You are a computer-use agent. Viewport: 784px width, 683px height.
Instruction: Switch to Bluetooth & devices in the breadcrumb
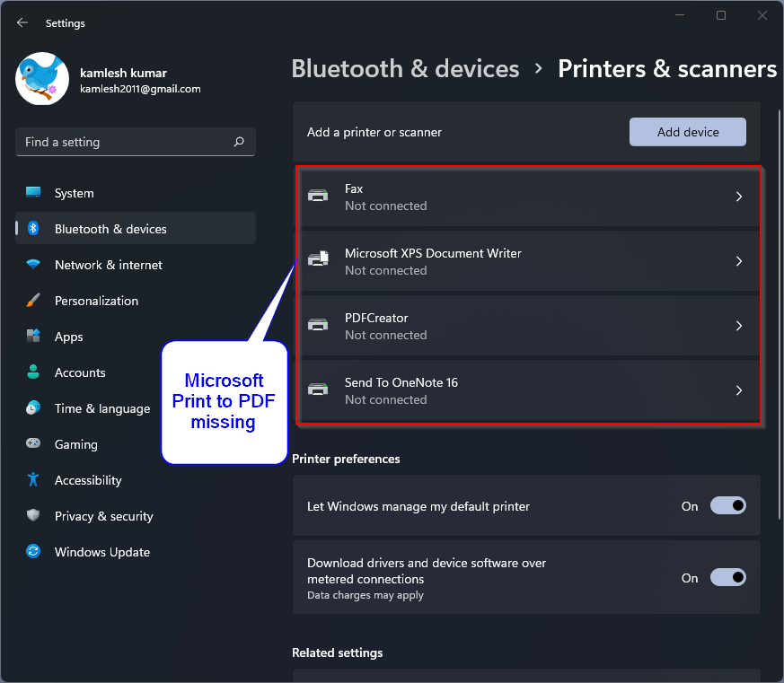(404, 68)
